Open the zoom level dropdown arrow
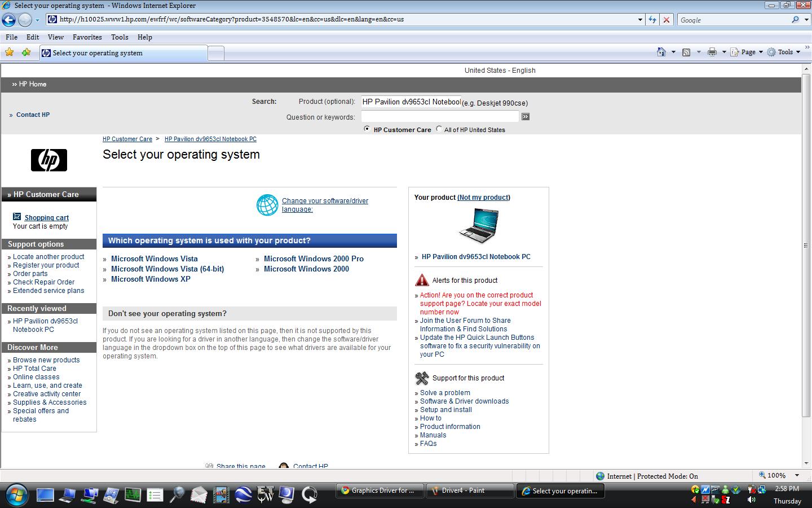The height and width of the screenshot is (508, 812). pos(797,476)
